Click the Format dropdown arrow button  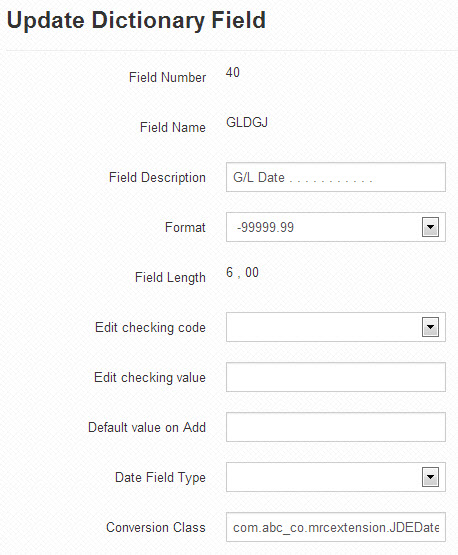pyautogui.click(x=430, y=227)
